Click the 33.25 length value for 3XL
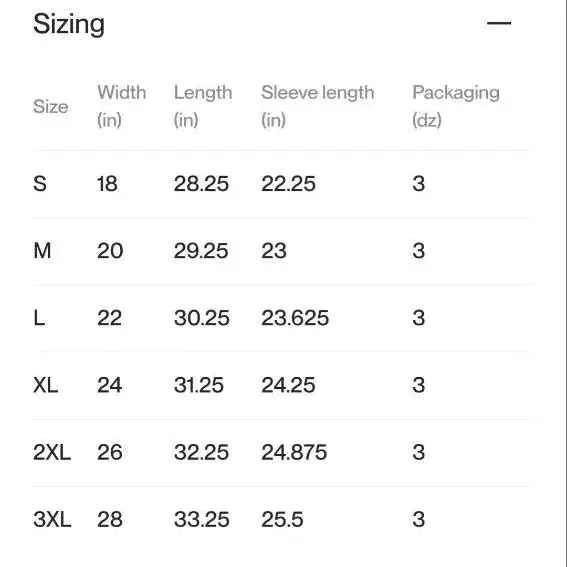Image resolution: width=567 pixels, height=567 pixels. coord(202,520)
